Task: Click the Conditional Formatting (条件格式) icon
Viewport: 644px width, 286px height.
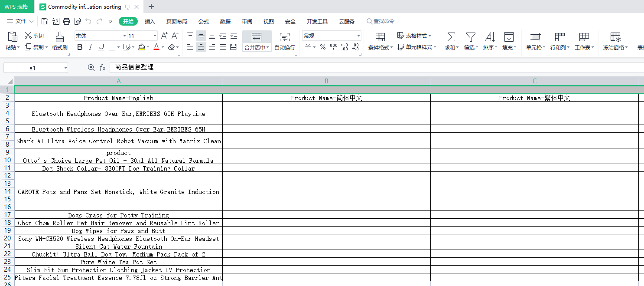Action: pyautogui.click(x=380, y=37)
